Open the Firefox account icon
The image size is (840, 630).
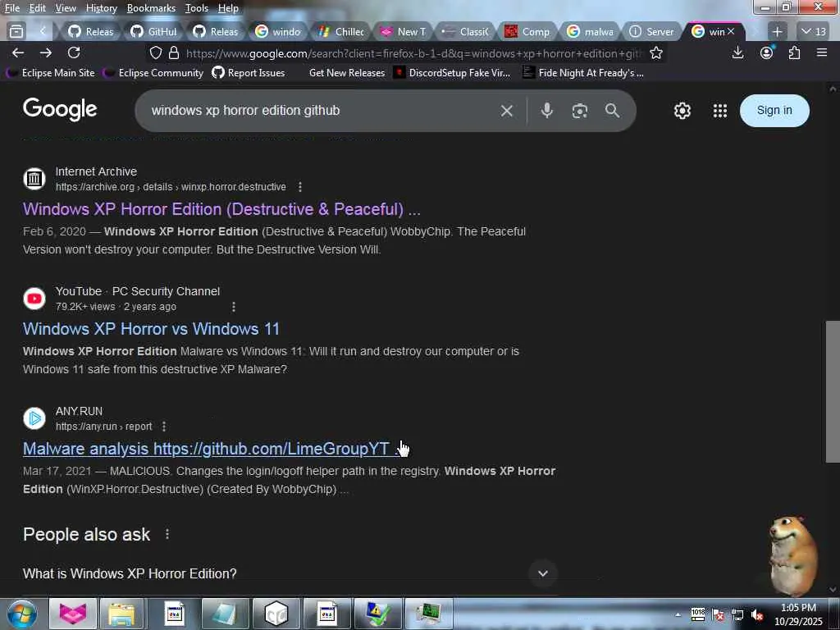[x=767, y=52]
